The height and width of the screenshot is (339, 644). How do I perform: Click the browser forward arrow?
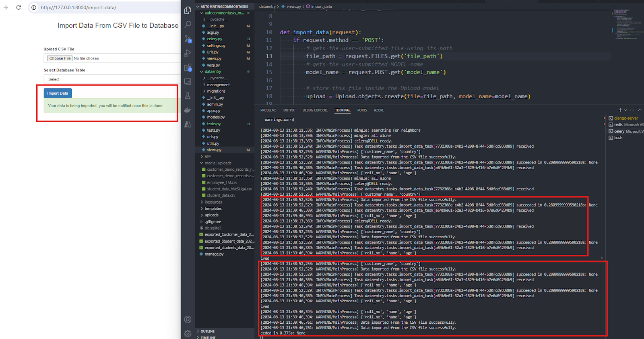pos(6,7)
